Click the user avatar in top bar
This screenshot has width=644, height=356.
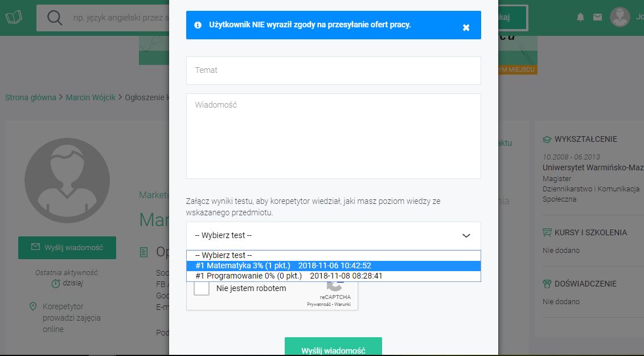point(620,17)
